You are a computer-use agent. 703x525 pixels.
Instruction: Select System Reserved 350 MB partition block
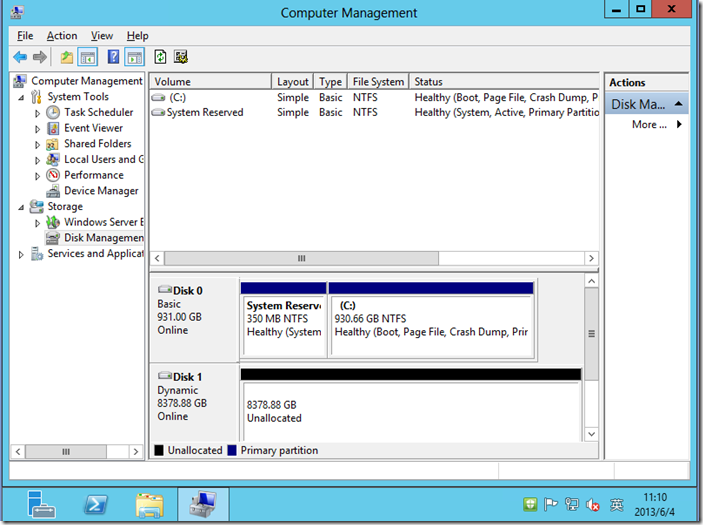pyautogui.click(x=283, y=320)
